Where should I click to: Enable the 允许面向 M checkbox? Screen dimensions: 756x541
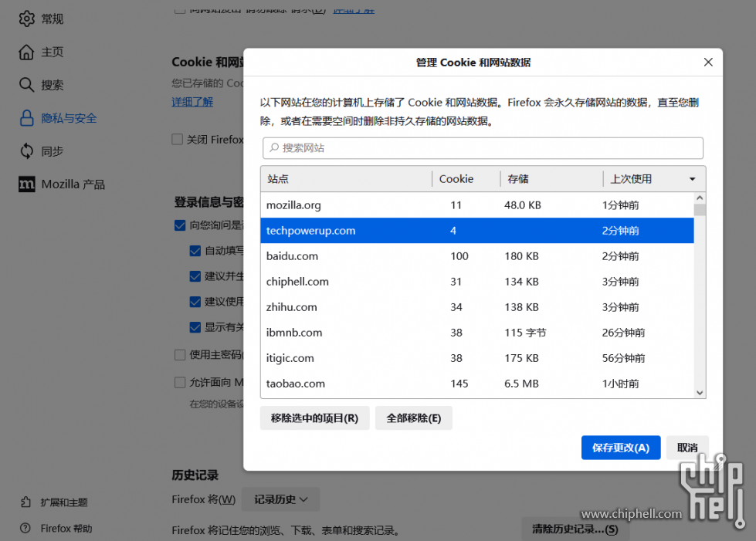[x=180, y=383]
